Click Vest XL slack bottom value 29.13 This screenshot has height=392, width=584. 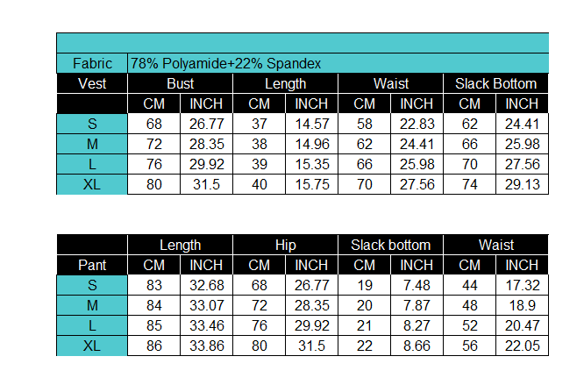point(522,184)
